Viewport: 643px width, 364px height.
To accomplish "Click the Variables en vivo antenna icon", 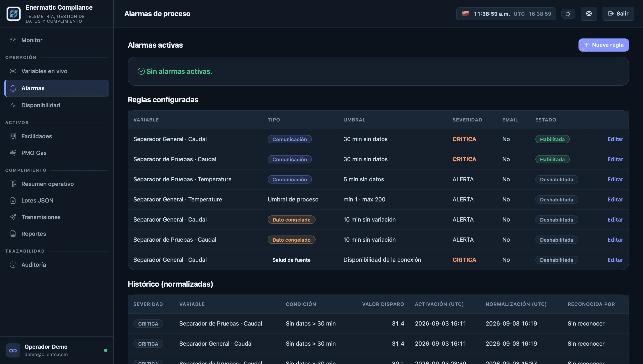I will (x=13, y=71).
